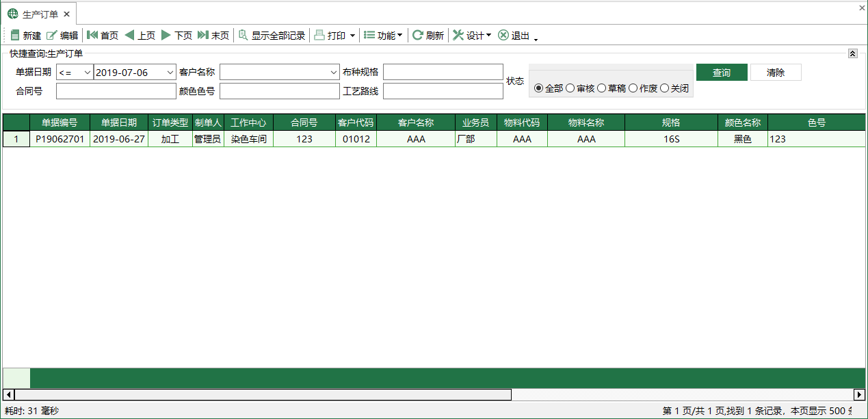Click the 布种规格 input field
Screen dimensions: 868x419
pyautogui.click(x=443, y=73)
